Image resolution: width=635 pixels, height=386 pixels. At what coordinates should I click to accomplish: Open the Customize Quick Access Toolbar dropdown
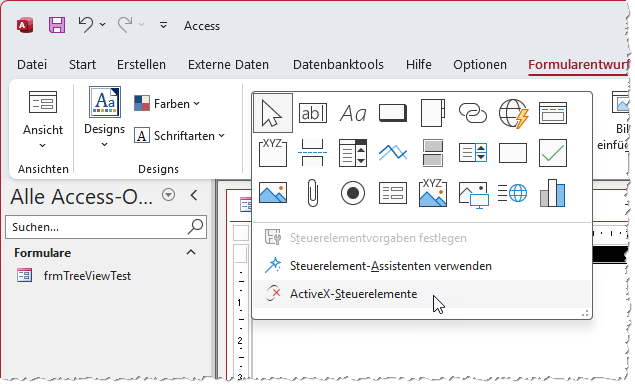163,25
